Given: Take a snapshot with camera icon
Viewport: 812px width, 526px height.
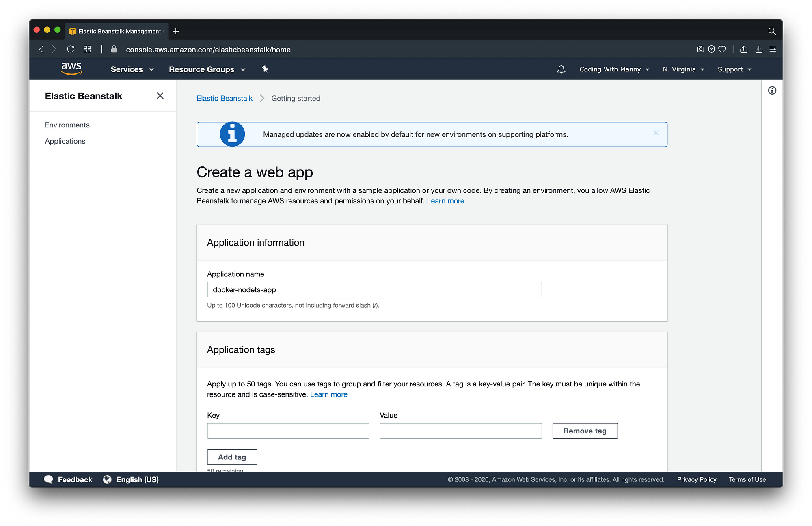Looking at the screenshot, I should tap(700, 49).
